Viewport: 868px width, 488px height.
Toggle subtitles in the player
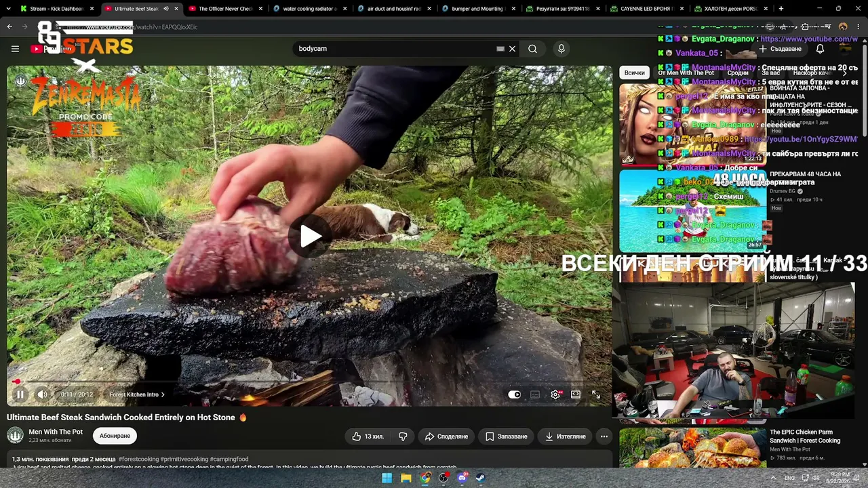(x=535, y=394)
